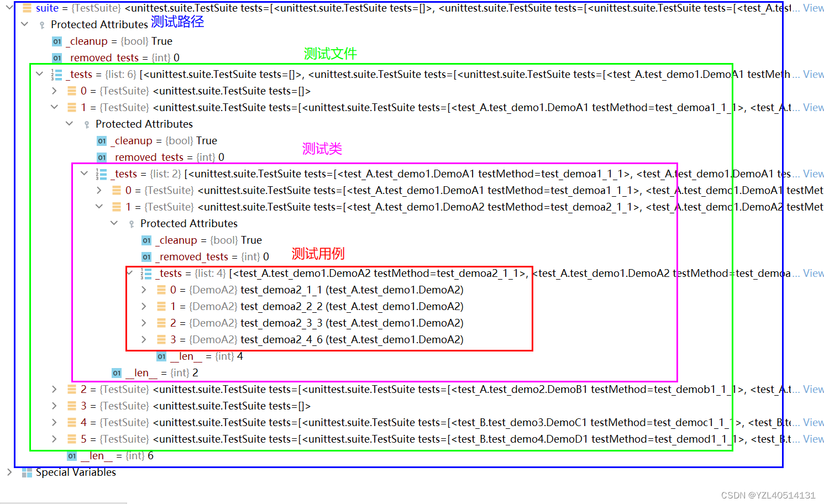Collapse Protected Attributes under the DemoA2 suite

[x=114, y=223]
